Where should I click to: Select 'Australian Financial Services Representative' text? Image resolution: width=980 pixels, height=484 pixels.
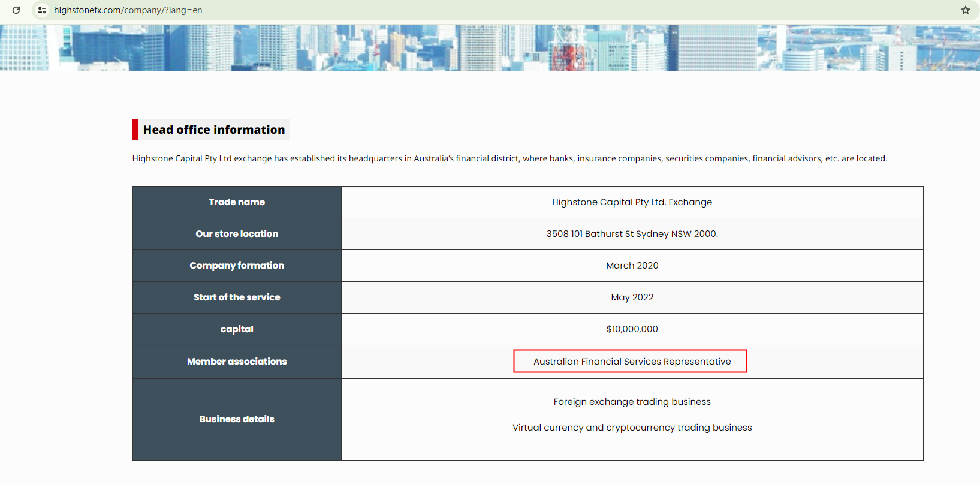coord(632,362)
